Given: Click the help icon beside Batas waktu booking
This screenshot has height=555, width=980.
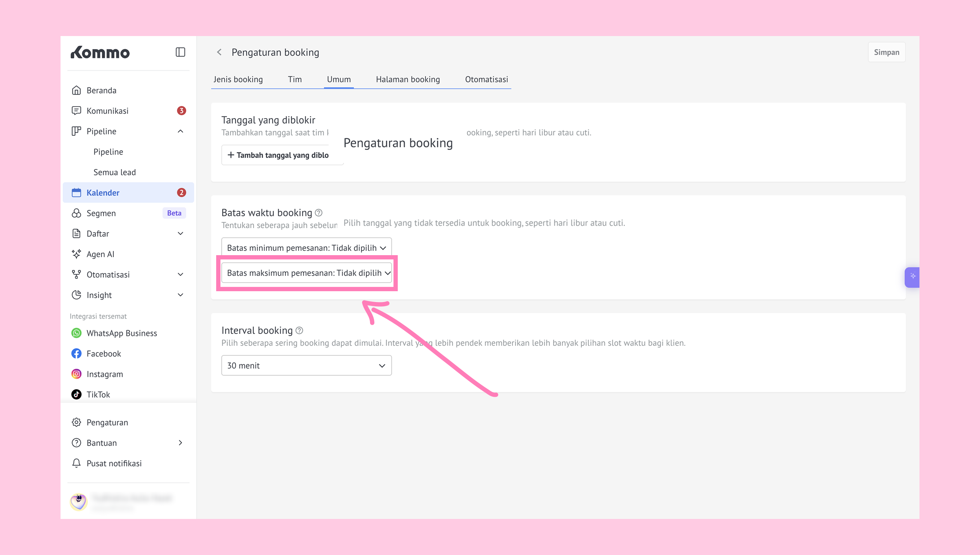Looking at the screenshot, I should pos(318,213).
